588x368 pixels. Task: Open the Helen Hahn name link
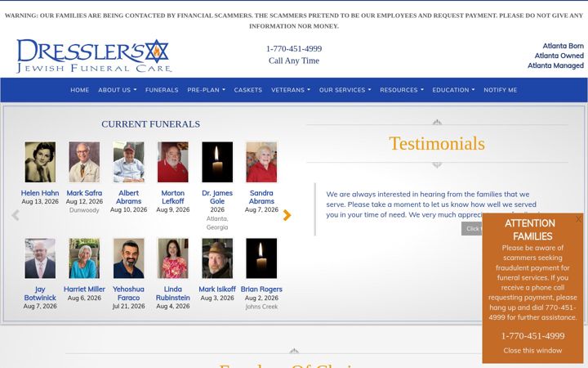(x=40, y=193)
